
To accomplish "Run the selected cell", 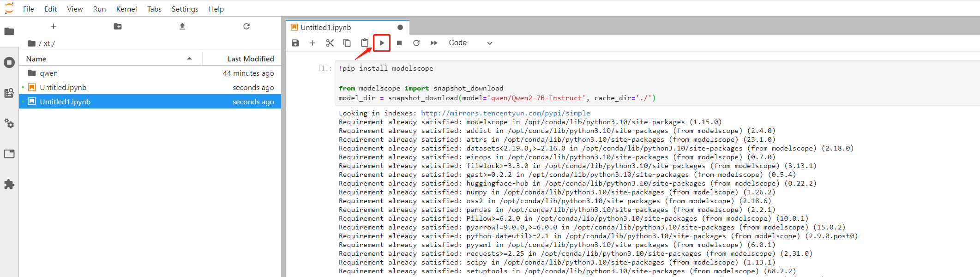I will [x=382, y=43].
